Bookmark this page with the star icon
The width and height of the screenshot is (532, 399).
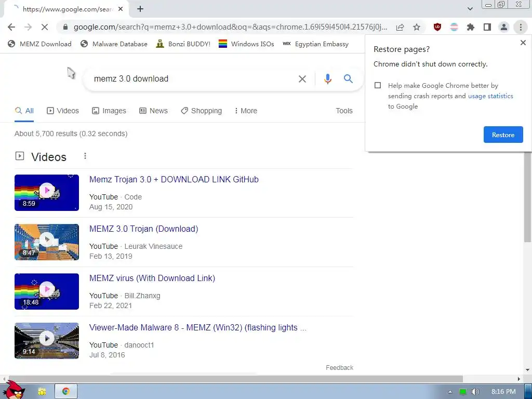417,27
